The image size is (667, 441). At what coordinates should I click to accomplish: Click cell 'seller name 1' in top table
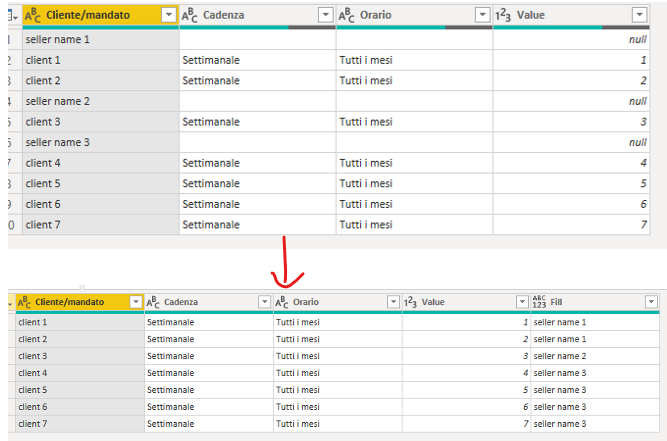click(x=101, y=40)
